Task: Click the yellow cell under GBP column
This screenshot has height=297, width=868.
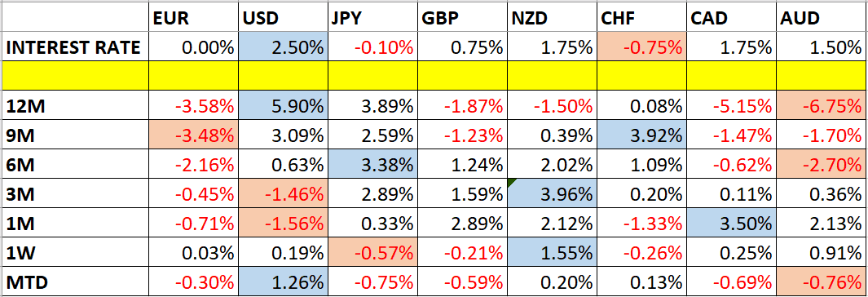Action: point(462,77)
